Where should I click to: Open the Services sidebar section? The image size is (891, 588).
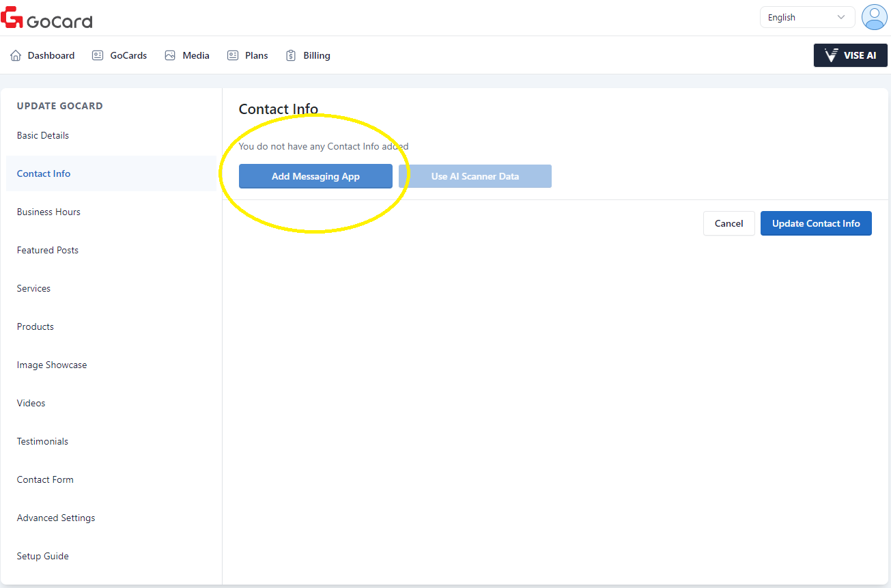click(33, 288)
